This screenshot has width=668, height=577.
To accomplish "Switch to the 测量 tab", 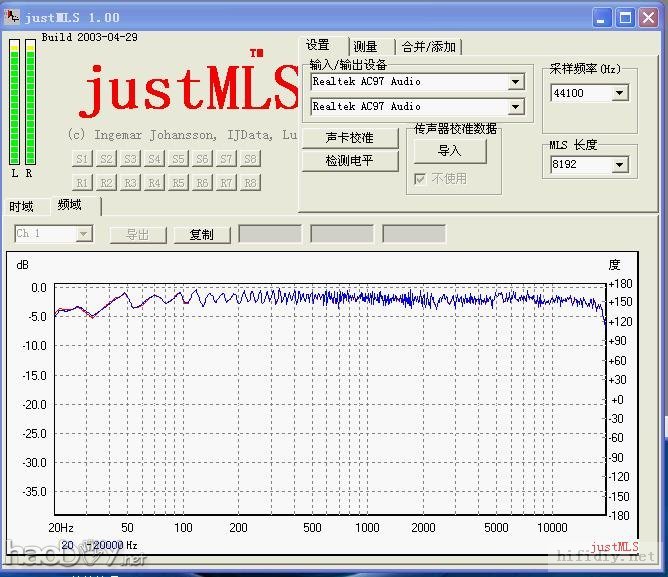I will (x=365, y=47).
